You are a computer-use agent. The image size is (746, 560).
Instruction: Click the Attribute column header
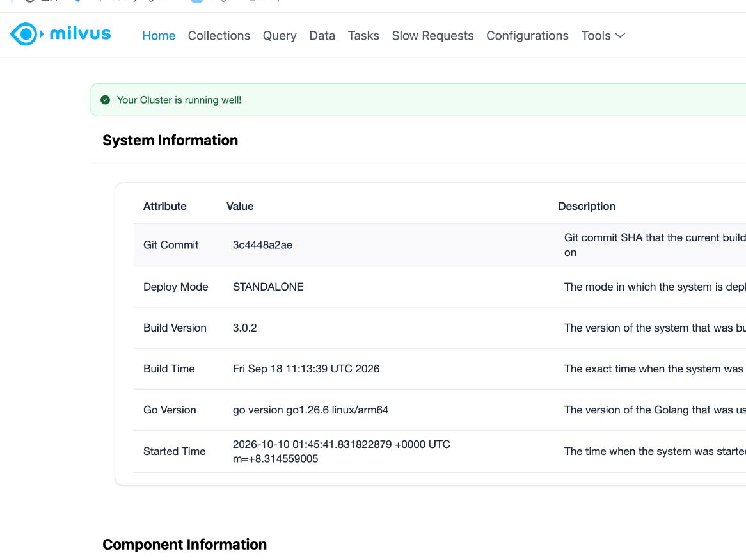tap(164, 206)
